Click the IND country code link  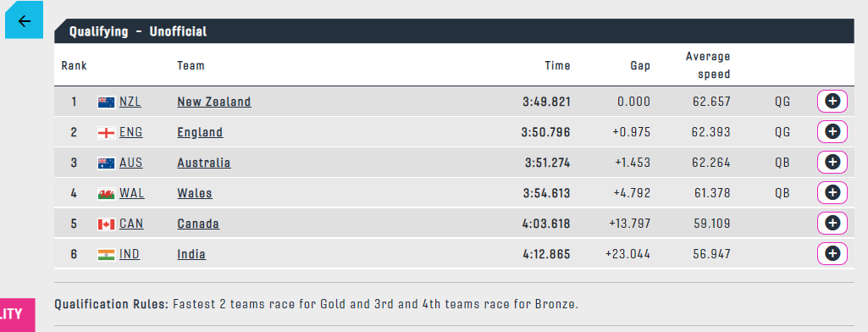(130, 255)
